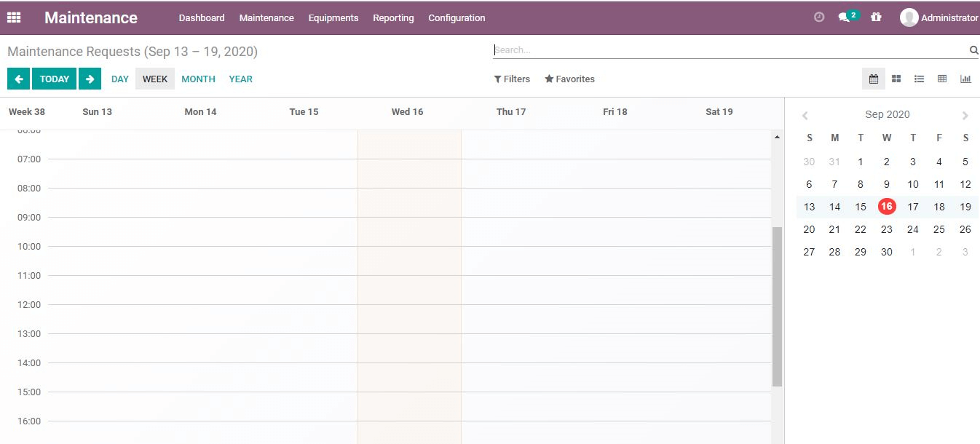Viewport: 980px width, 444px height.
Task: Show next month in mini calendar
Action: (965, 116)
